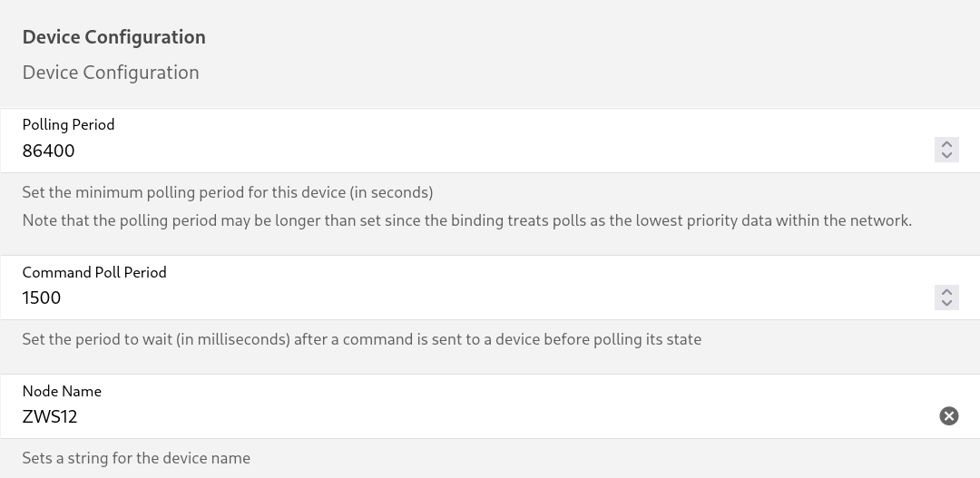This screenshot has height=478, width=980.
Task: Click the 'Set the period to wait' description
Action: click(362, 339)
